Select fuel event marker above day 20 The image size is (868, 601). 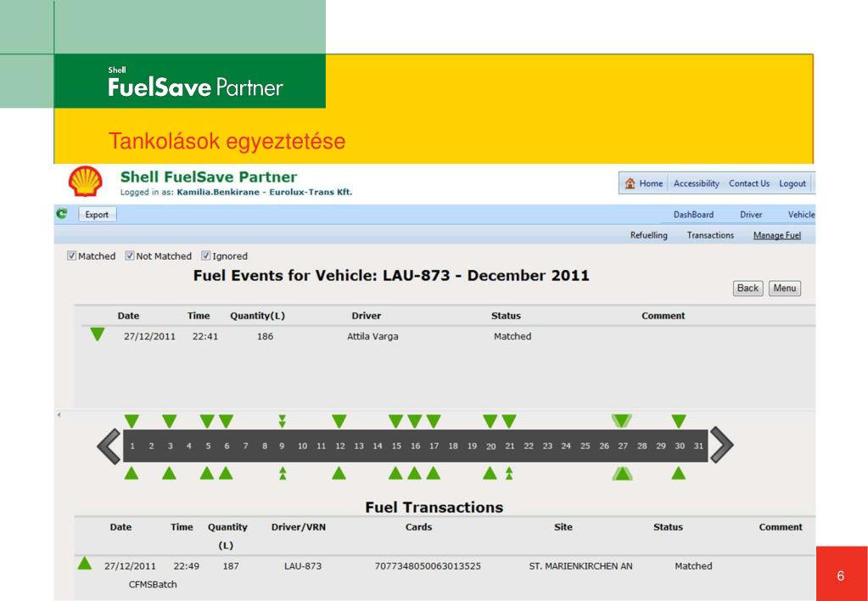click(490, 421)
